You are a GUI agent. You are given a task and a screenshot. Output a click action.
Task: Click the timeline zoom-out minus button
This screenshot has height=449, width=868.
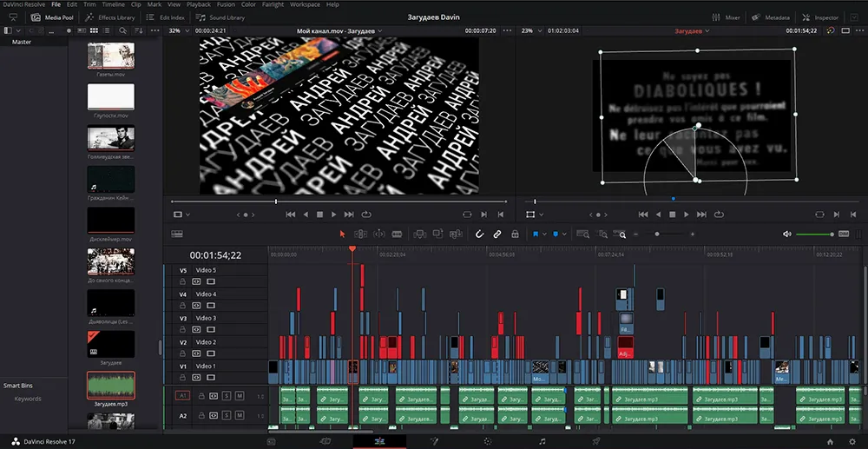[x=635, y=234]
